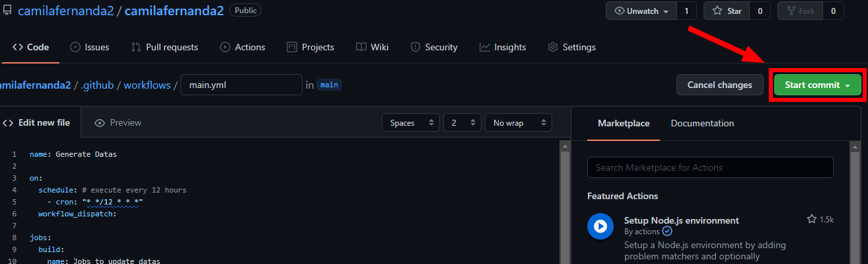
Task: Open Setup Node.js environment action
Action: point(681,220)
